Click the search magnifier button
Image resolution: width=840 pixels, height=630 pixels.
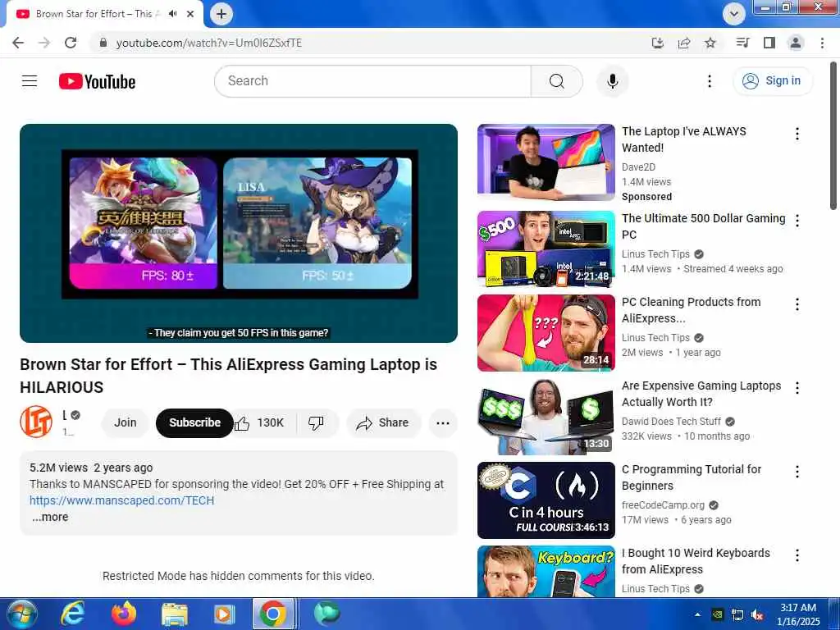click(x=557, y=81)
